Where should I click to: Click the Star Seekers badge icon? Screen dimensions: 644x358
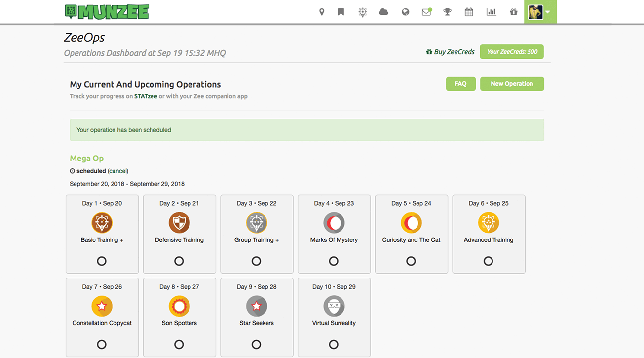click(x=257, y=306)
